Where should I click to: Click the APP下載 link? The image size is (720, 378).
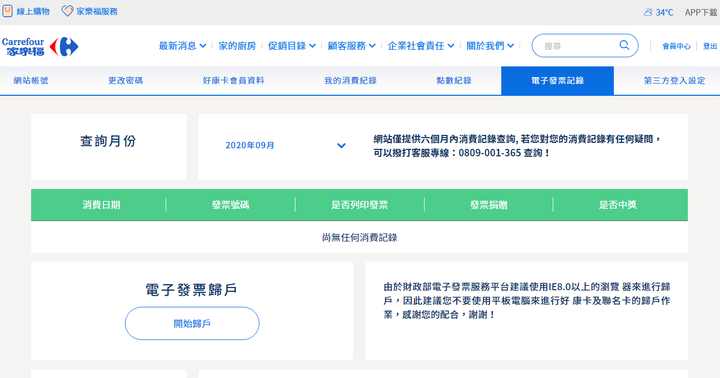(701, 12)
